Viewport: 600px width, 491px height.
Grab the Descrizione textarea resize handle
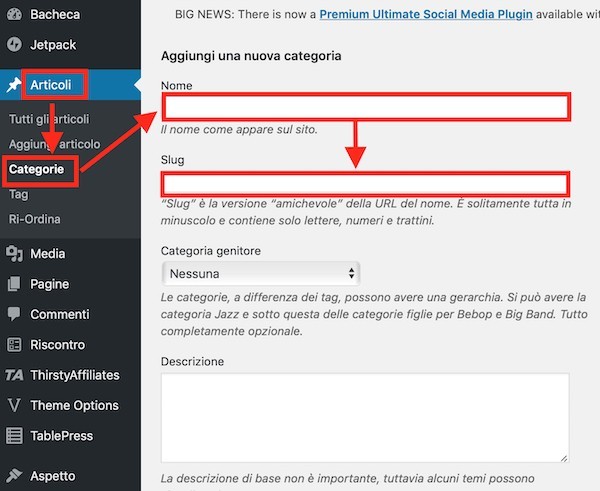pos(564,458)
